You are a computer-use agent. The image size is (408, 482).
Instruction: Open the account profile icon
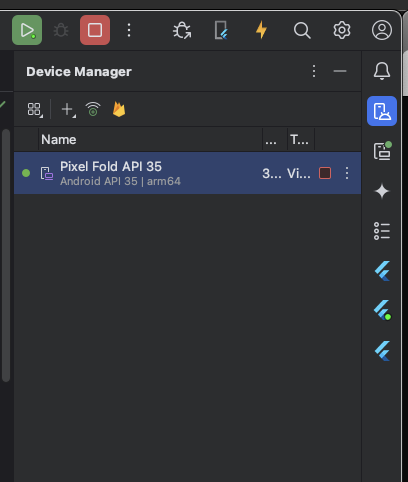coord(382,30)
